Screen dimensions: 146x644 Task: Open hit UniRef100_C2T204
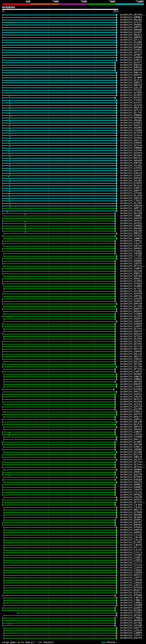click(x=131, y=565)
